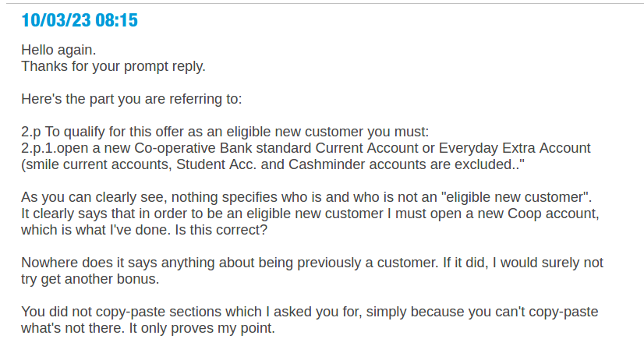Click the words 'Everyday Extra Account'
644x353 pixels.
click(x=515, y=148)
